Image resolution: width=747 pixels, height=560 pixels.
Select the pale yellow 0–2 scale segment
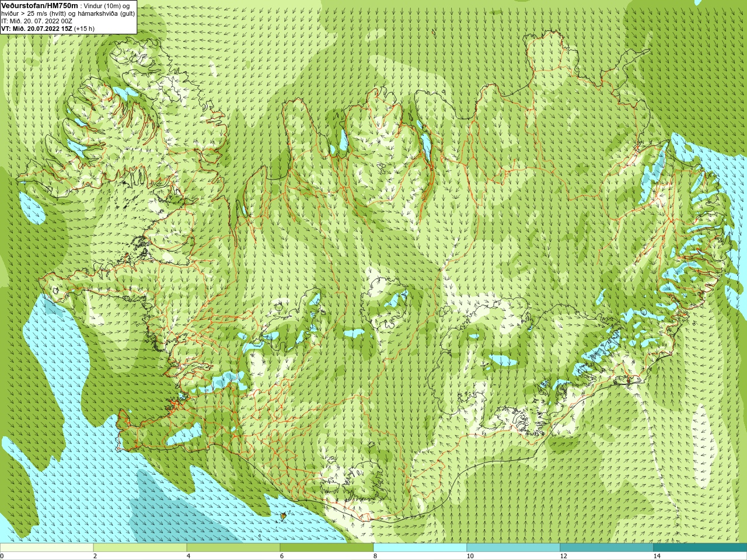[x=47, y=548]
